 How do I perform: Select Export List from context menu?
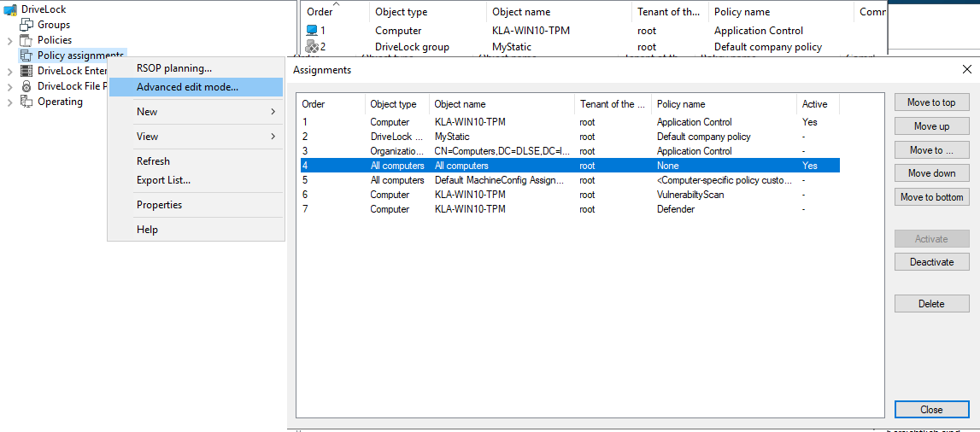tap(163, 180)
